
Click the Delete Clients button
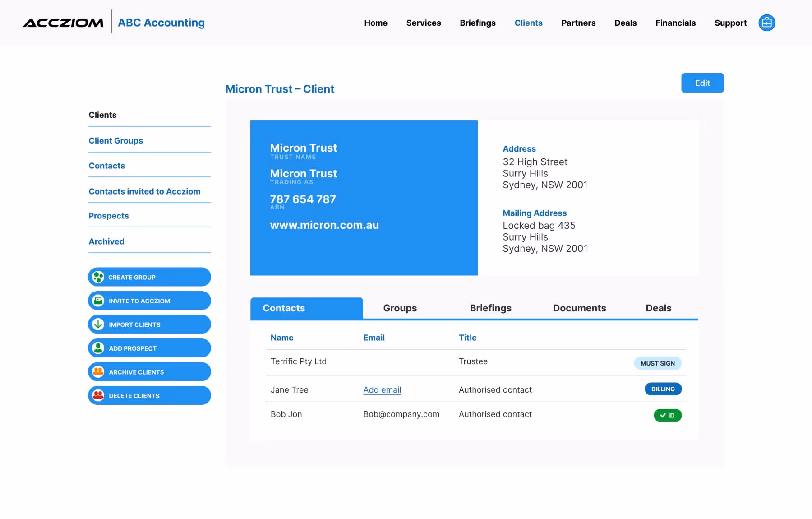click(x=149, y=395)
